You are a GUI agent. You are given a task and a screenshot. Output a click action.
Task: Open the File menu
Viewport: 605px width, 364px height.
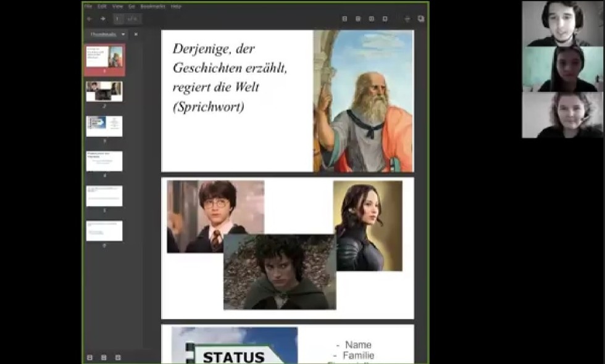[x=88, y=6]
